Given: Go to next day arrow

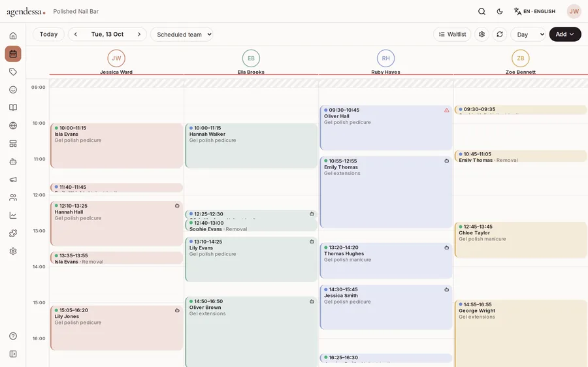Looking at the screenshot, I should click(x=139, y=34).
